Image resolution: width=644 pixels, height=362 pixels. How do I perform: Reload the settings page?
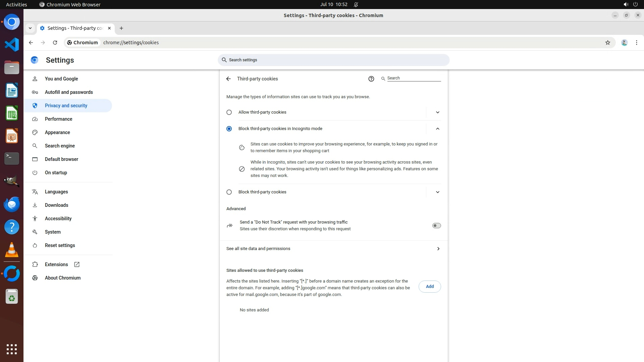coord(55,43)
